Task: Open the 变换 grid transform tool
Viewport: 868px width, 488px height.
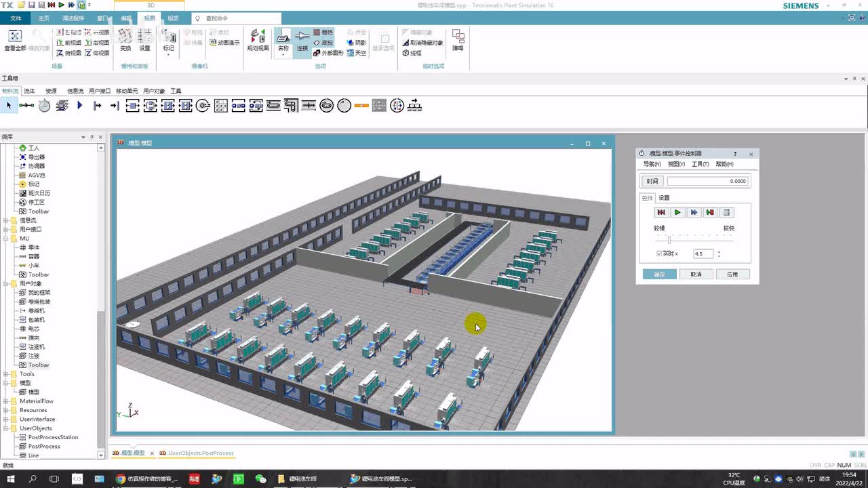Action: pyautogui.click(x=125, y=40)
